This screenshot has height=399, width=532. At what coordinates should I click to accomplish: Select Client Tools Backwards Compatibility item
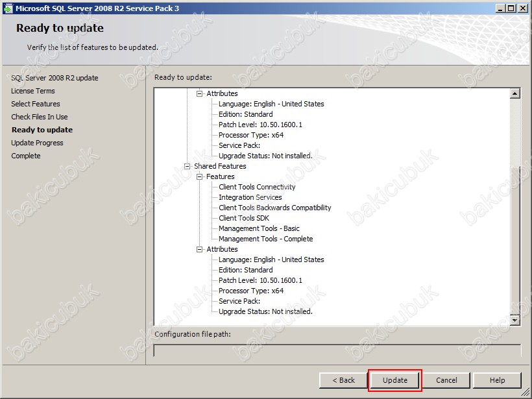tap(275, 208)
